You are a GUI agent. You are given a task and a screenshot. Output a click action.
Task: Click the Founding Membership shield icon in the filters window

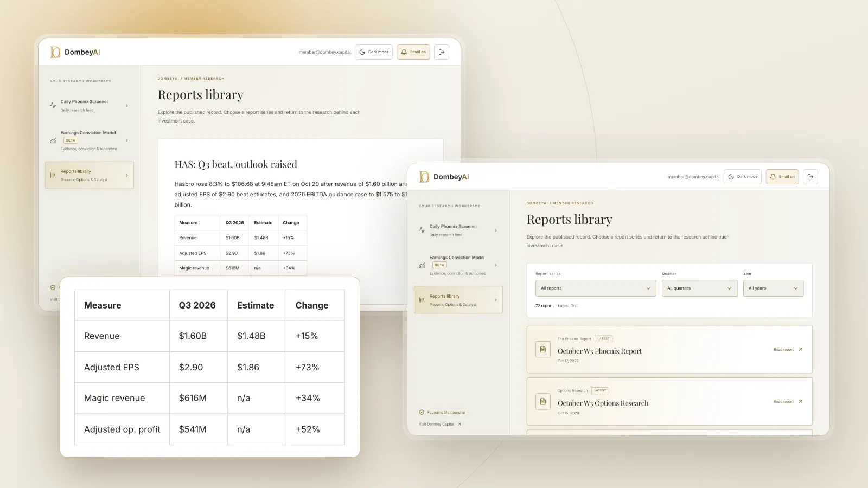[x=422, y=412]
